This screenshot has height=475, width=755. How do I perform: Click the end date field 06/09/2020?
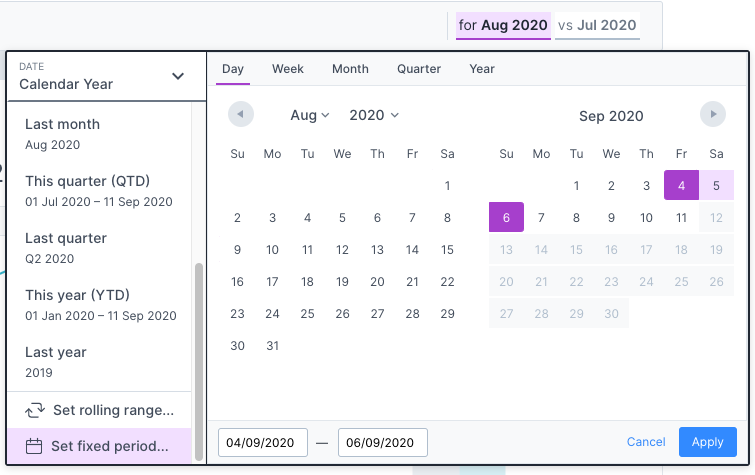[x=382, y=442]
